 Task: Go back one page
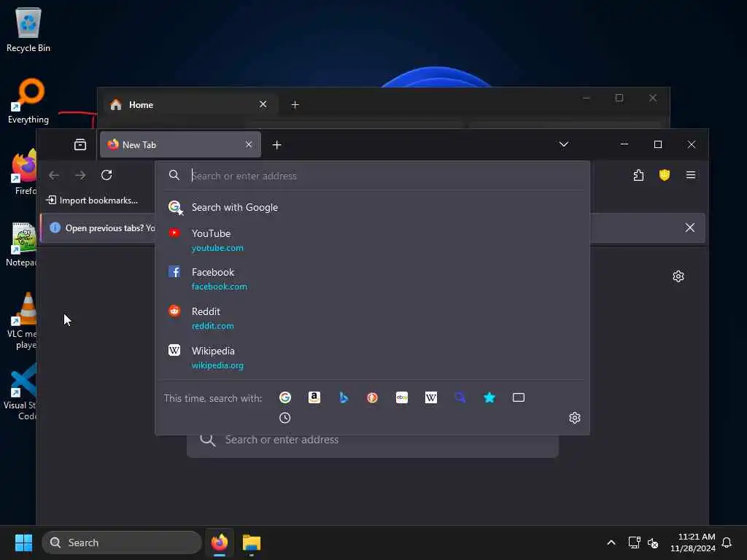(54, 175)
